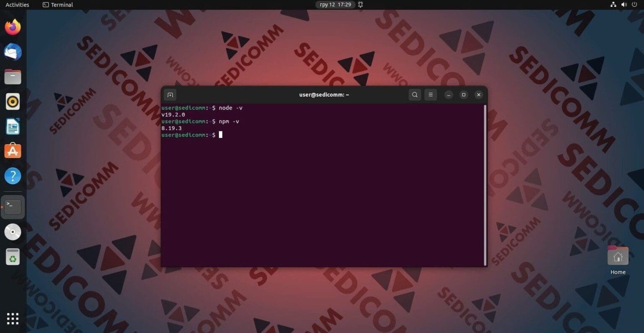The height and width of the screenshot is (333, 644).
Task: Open the disc burner utility in the dock
Action: pos(13,232)
